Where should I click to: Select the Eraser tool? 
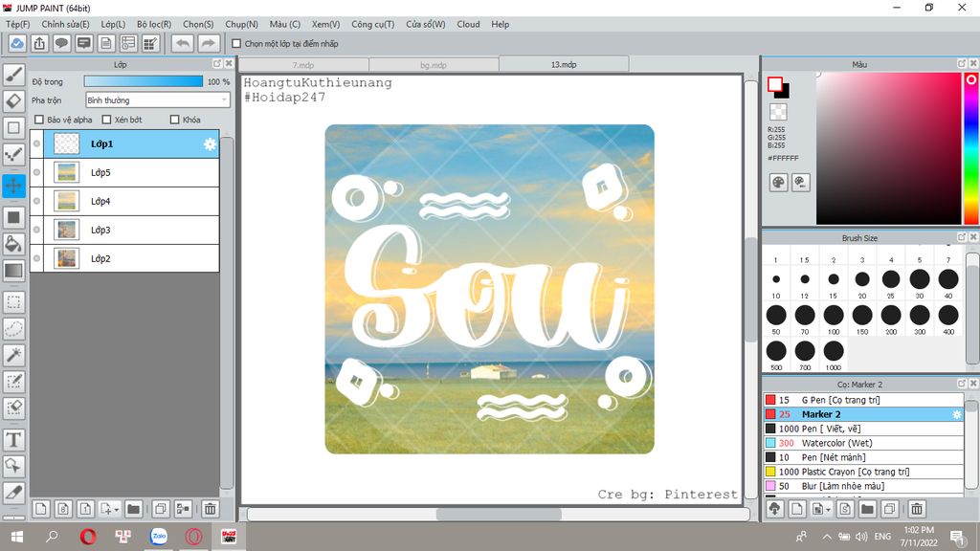(x=13, y=100)
